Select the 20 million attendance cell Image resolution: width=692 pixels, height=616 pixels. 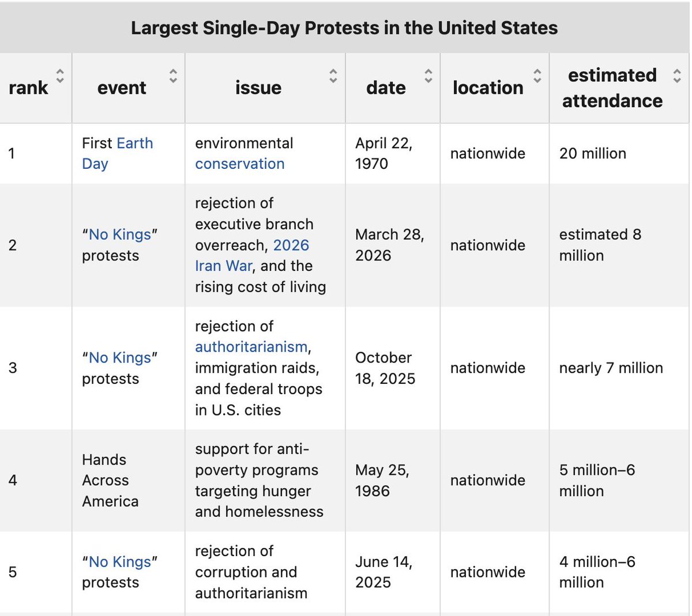click(x=619, y=153)
